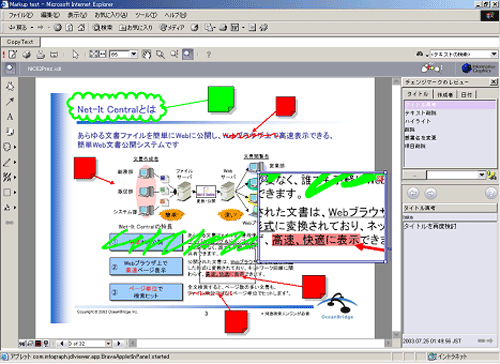This screenshot has height=364, width=500.
Task: Click the help question mark icon
Action: coord(209,54)
